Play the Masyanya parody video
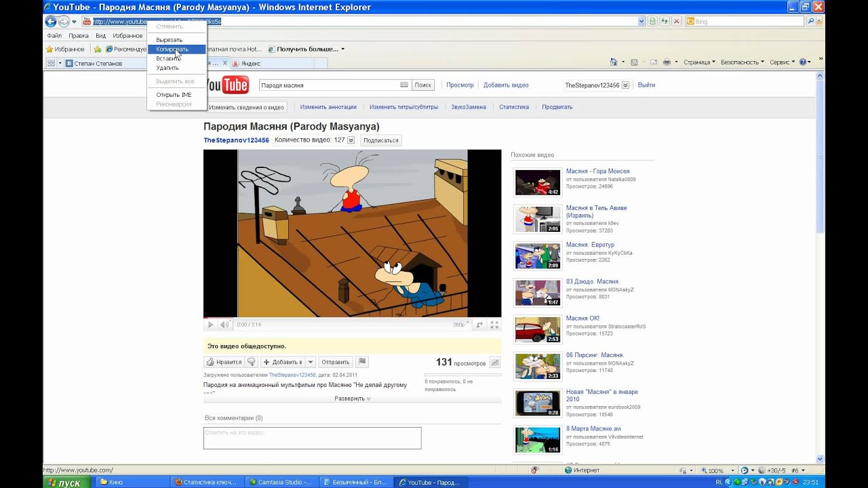Screen dimensions: 868x488 tap(210, 325)
